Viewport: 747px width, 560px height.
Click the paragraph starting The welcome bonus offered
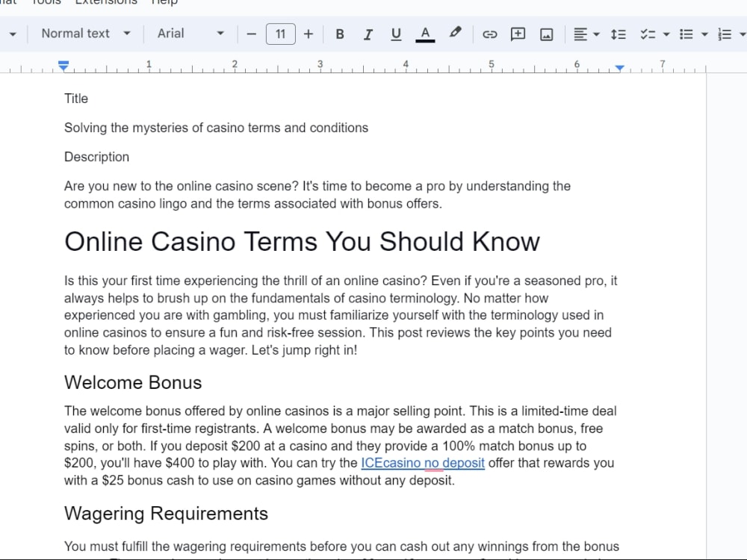pyautogui.click(x=341, y=446)
